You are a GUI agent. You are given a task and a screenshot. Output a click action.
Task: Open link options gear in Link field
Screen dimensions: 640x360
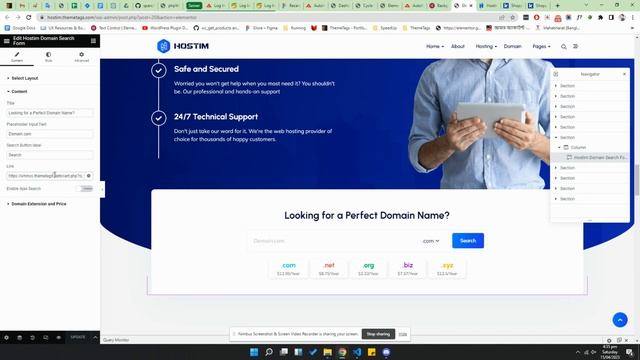coord(89,176)
